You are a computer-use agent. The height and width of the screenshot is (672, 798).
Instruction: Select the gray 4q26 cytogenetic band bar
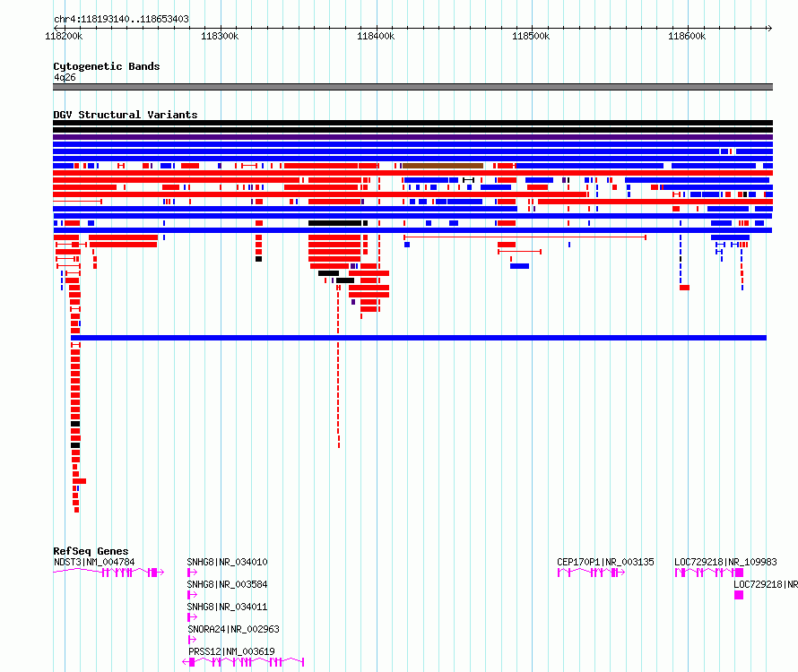[x=412, y=87]
